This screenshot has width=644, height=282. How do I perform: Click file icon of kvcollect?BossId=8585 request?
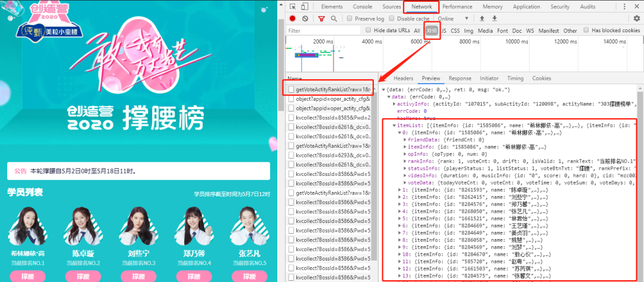(291, 118)
